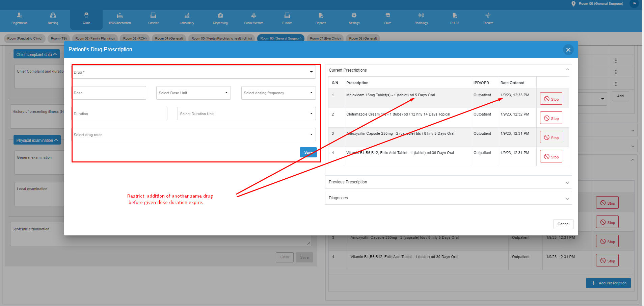Screen dimensions: 644x306
Task: Open the Dispensing module
Action: point(220,19)
